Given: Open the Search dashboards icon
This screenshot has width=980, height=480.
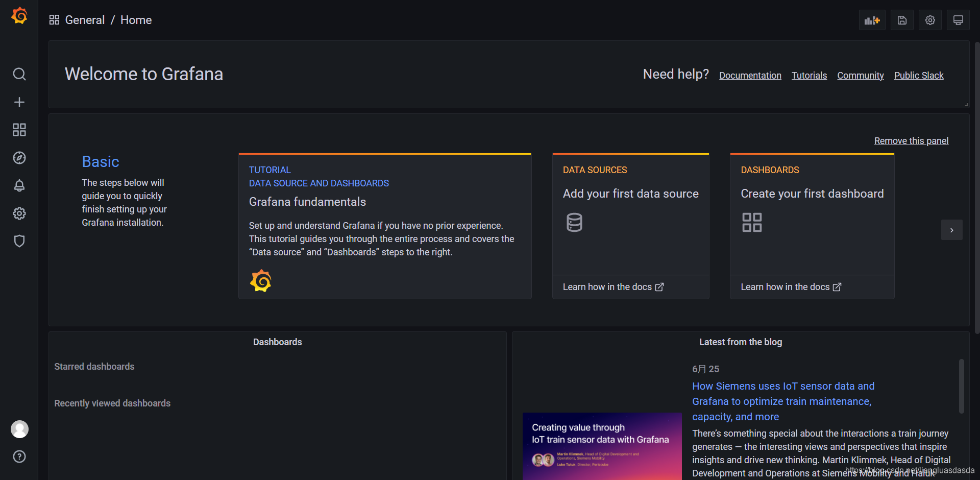Looking at the screenshot, I should 19,74.
